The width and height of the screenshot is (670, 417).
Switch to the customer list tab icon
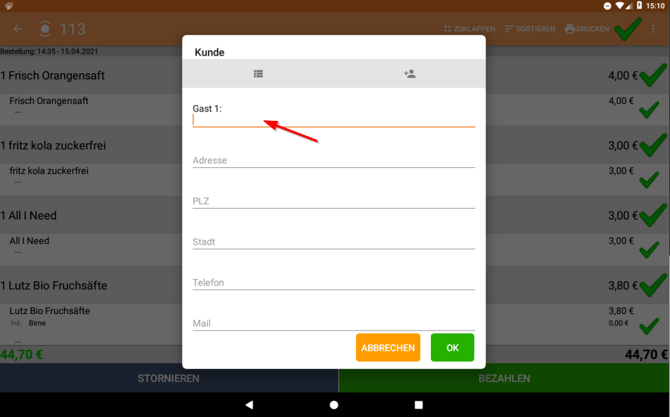point(258,74)
